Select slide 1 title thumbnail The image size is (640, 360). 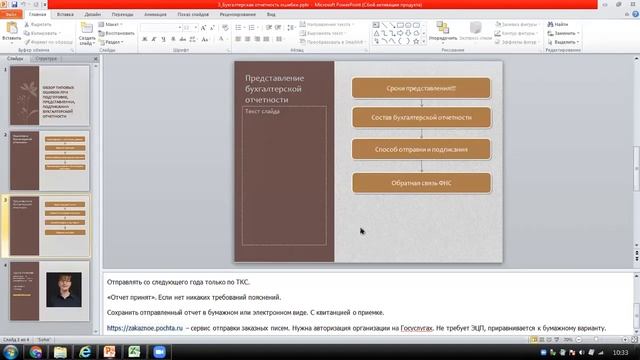(50, 96)
